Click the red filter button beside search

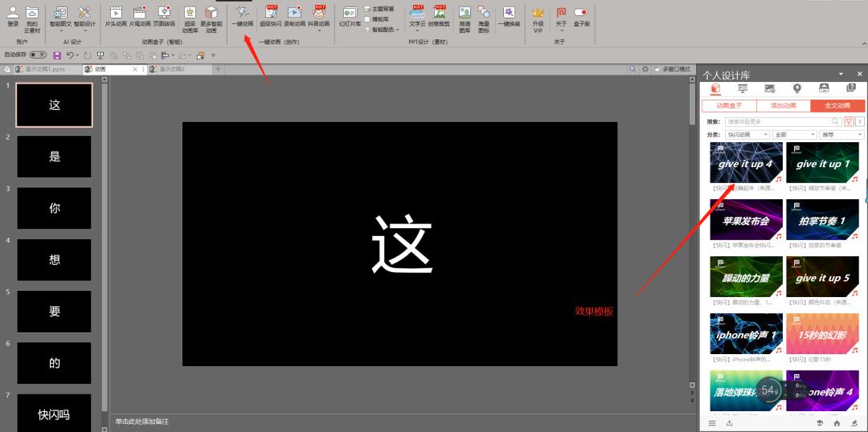click(x=849, y=121)
